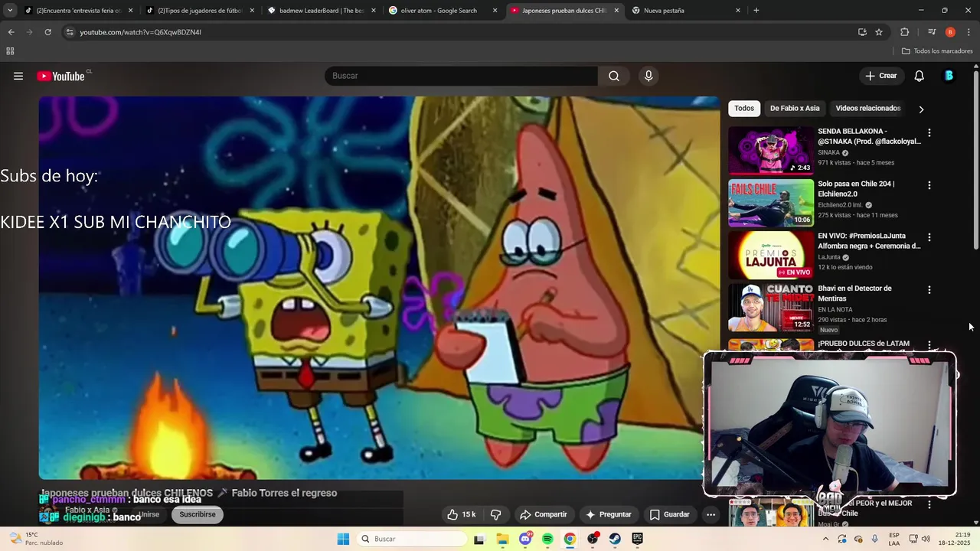This screenshot has height=551, width=980.
Task: Open the YouTube guide hamburger menu
Action: [18, 76]
